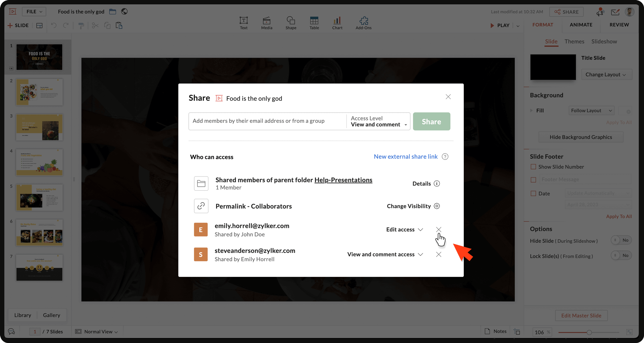
Task: Click the undo icon
Action: (x=54, y=25)
